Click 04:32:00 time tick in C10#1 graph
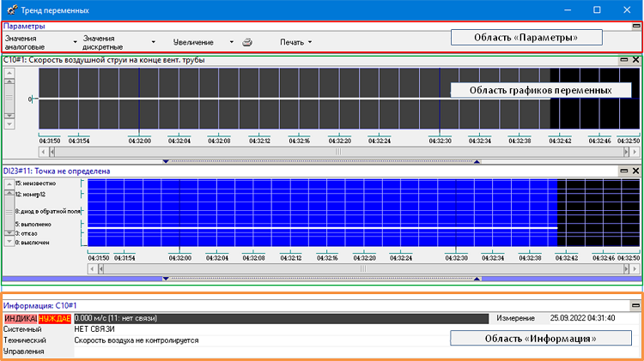The height and width of the screenshot is (361, 644). [139, 141]
